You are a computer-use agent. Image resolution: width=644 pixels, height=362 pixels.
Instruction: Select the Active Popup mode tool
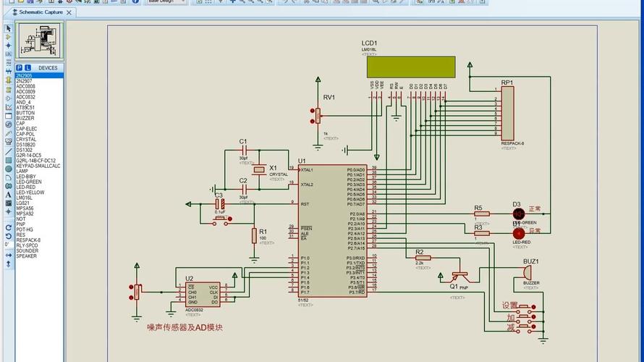[8, 116]
